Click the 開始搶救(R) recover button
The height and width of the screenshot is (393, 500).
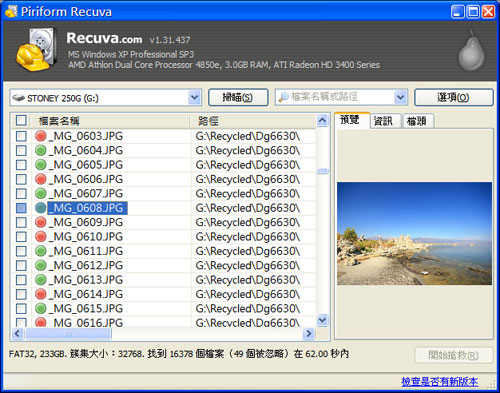[x=454, y=355]
